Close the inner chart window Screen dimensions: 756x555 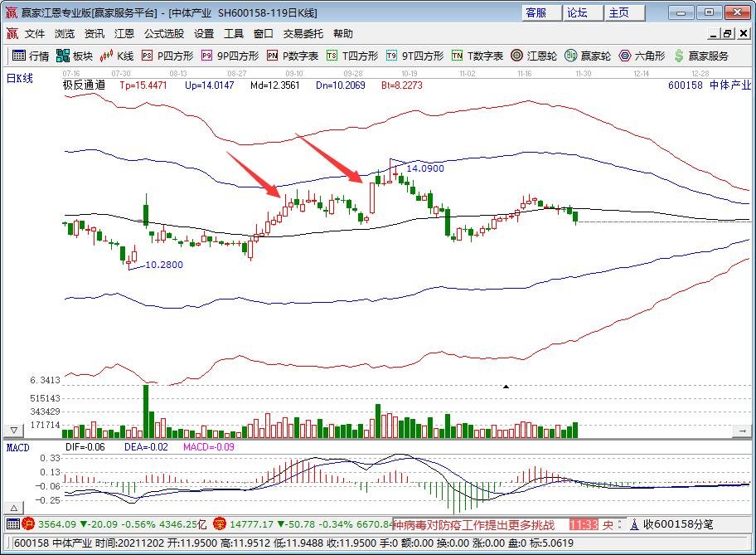tap(744, 33)
